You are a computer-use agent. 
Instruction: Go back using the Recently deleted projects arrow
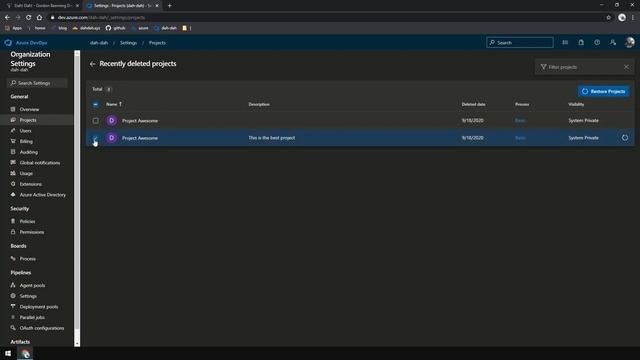click(93, 64)
